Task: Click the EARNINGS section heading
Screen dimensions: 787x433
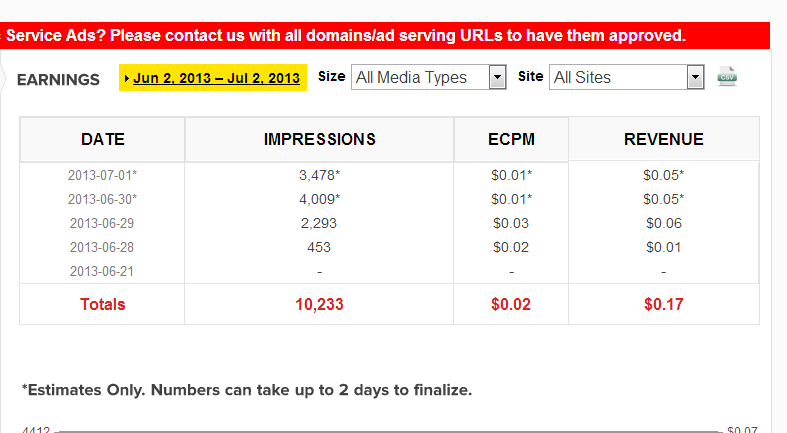Action: [59, 79]
